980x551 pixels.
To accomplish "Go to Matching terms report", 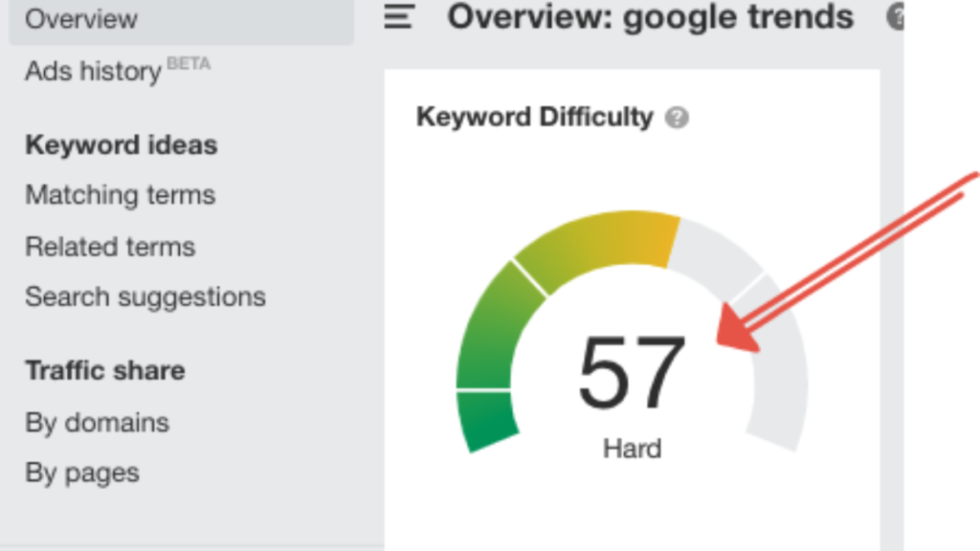I will (120, 195).
